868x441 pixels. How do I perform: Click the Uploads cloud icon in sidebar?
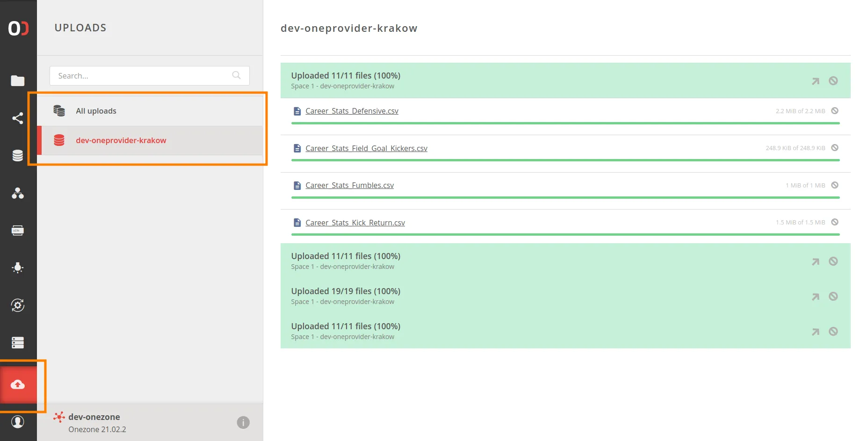coord(18,384)
